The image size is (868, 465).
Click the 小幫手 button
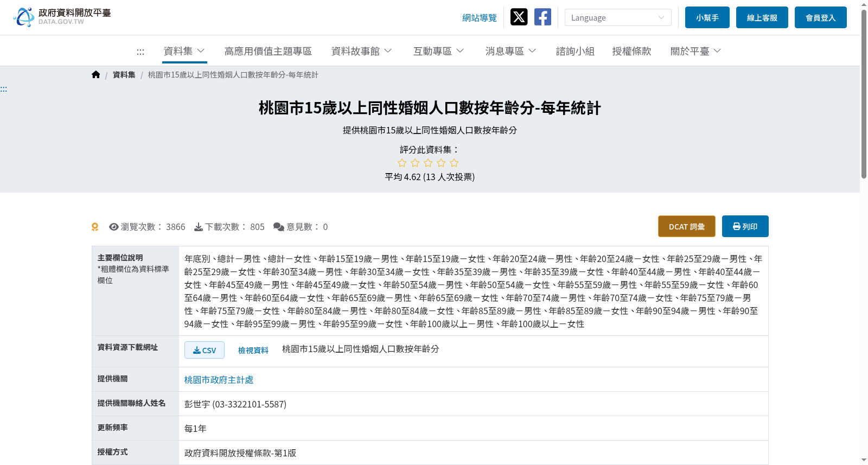coord(707,17)
